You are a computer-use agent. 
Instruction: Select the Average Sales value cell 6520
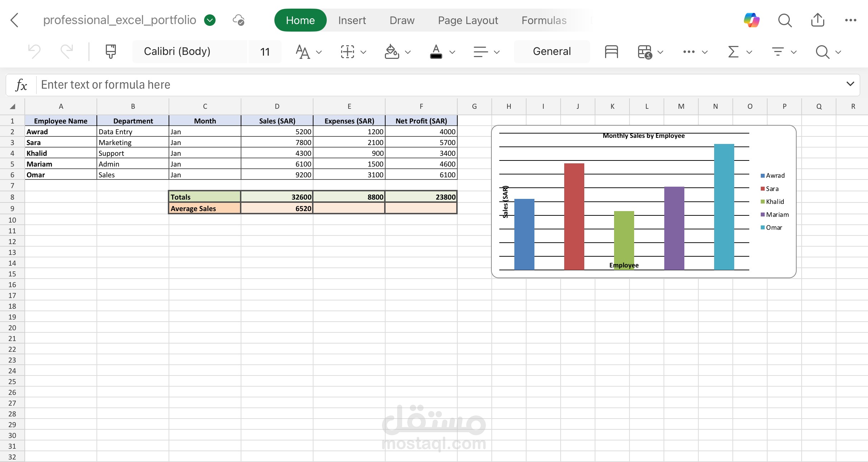click(277, 208)
